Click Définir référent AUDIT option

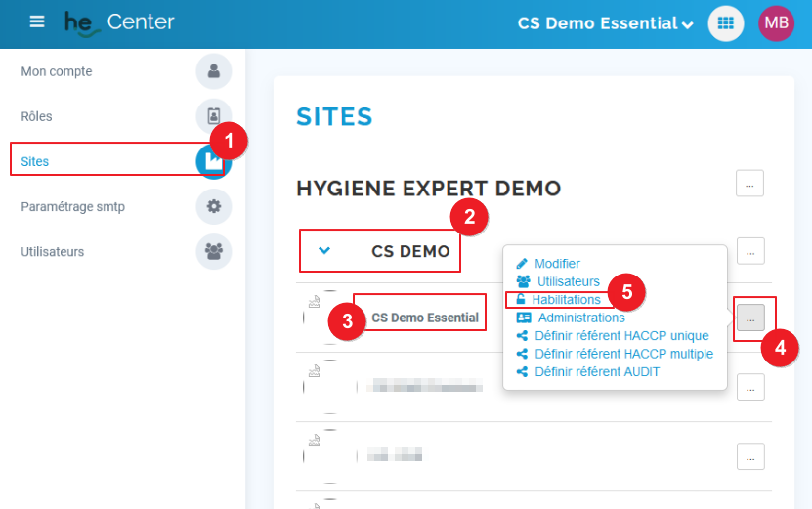coord(597,371)
